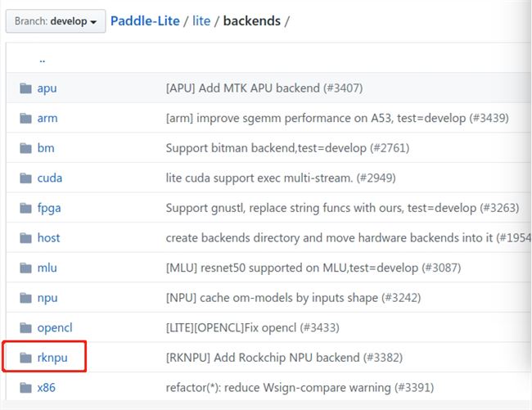Screen dimensions: 532x410
Task: Open the fpga folder link
Action: pyautogui.click(x=49, y=208)
